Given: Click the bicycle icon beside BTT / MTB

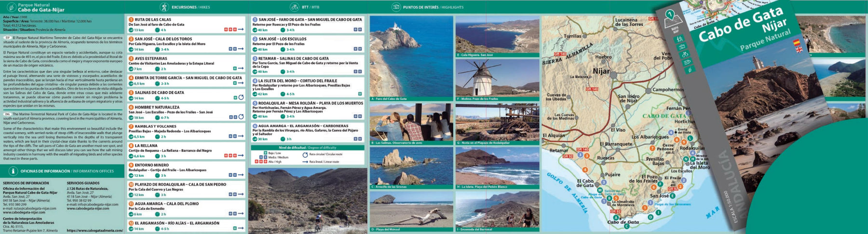Looking at the screenshot, I should 294,7.
